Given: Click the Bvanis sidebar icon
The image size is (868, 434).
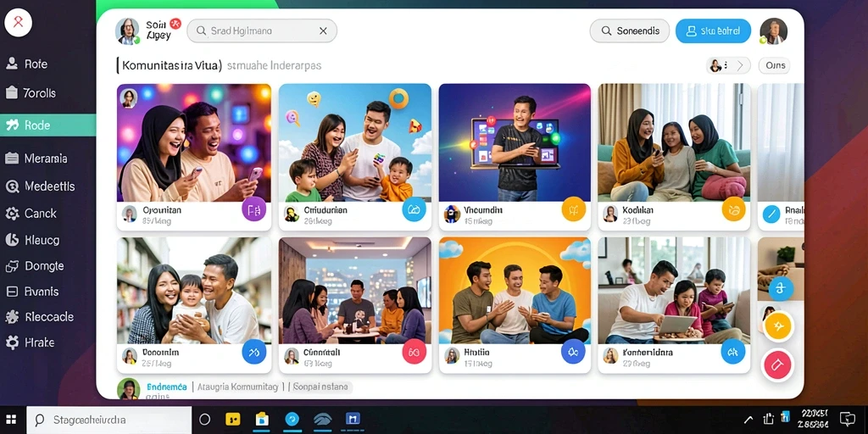Looking at the screenshot, I should pyautogui.click(x=12, y=292).
